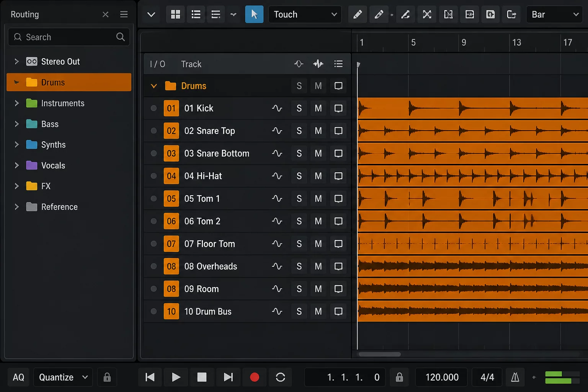Mute the Drums folder track
Image resolution: width=588 pixels, height=392 pixels.
click(x=318, y=86)
